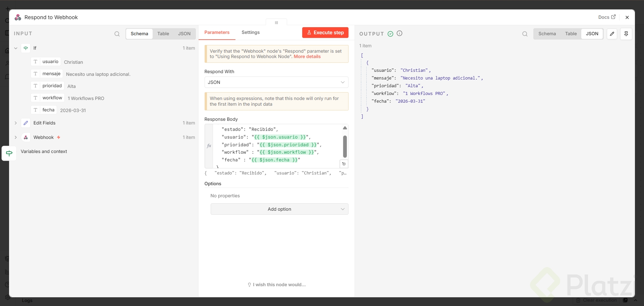Click the output info icon
Viewport: 644px width, 306px height.
[x=399, y=34]
